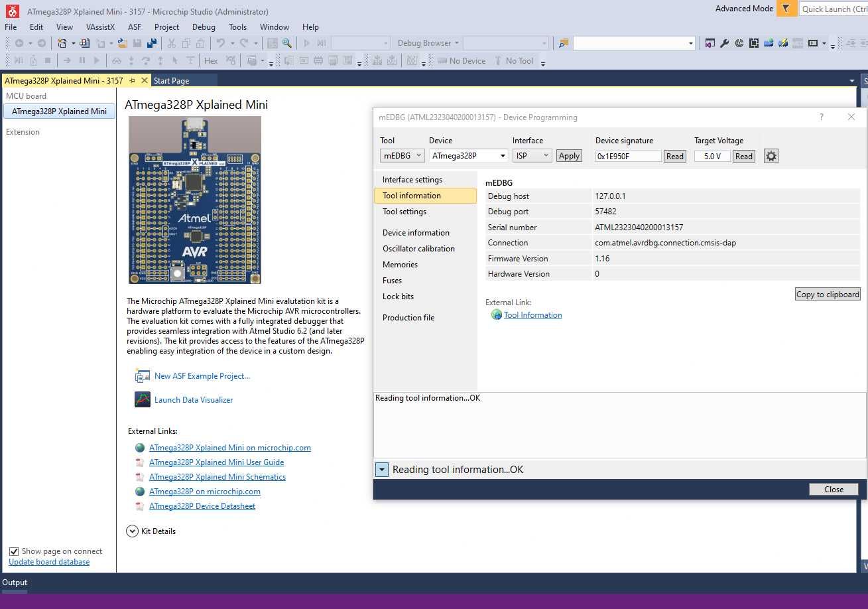Open ATmega328P Xplained Mini User Guide link
The height and width of the screenshot is (609, 868).
[216, 462]
